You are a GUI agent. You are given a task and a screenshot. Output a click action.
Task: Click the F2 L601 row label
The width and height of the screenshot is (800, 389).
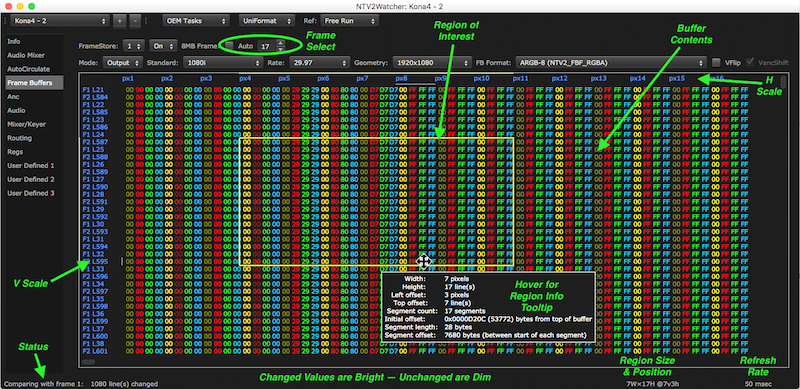95,351
